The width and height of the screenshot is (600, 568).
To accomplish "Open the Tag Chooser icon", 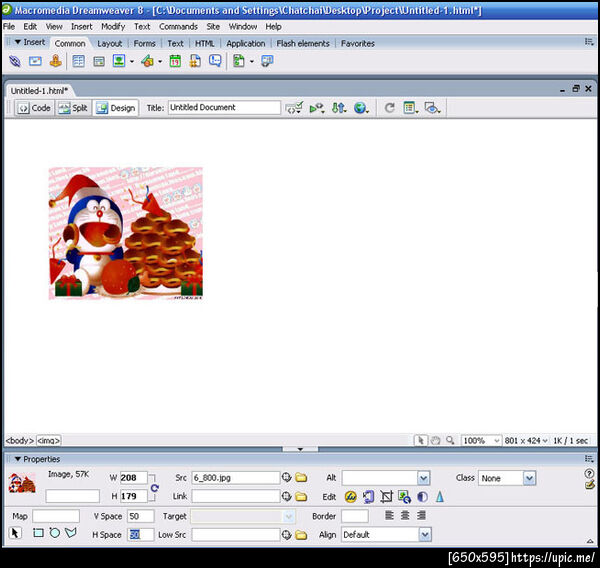I will tap(267, 61).
